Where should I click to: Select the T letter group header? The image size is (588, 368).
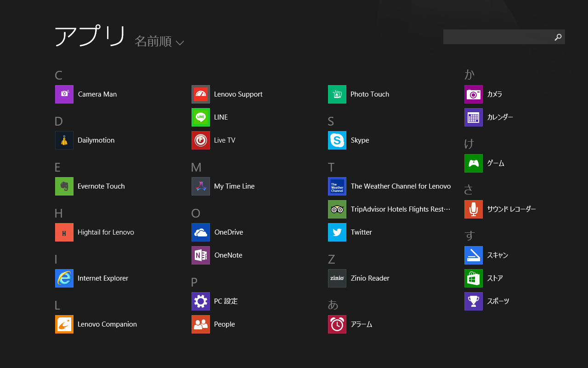[x=331, y=167]
